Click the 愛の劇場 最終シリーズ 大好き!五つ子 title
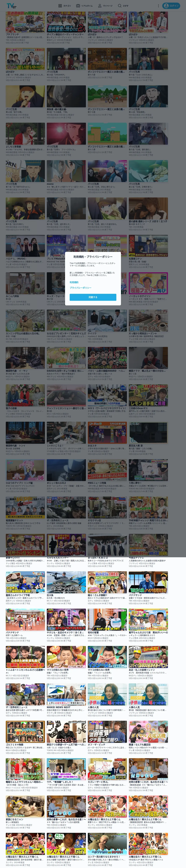 (x=148, y=221)
